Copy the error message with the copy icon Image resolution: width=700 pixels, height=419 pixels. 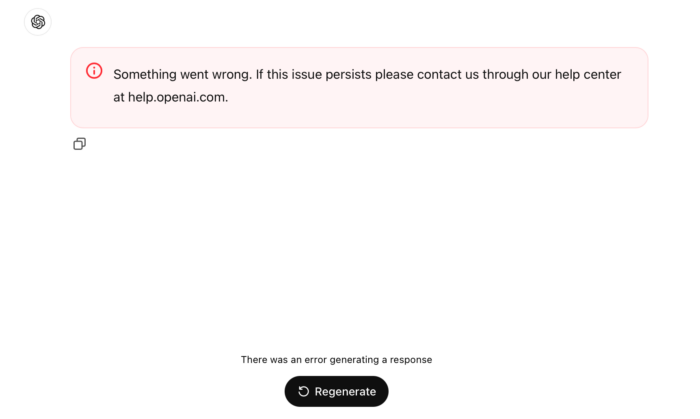point(79,144)
